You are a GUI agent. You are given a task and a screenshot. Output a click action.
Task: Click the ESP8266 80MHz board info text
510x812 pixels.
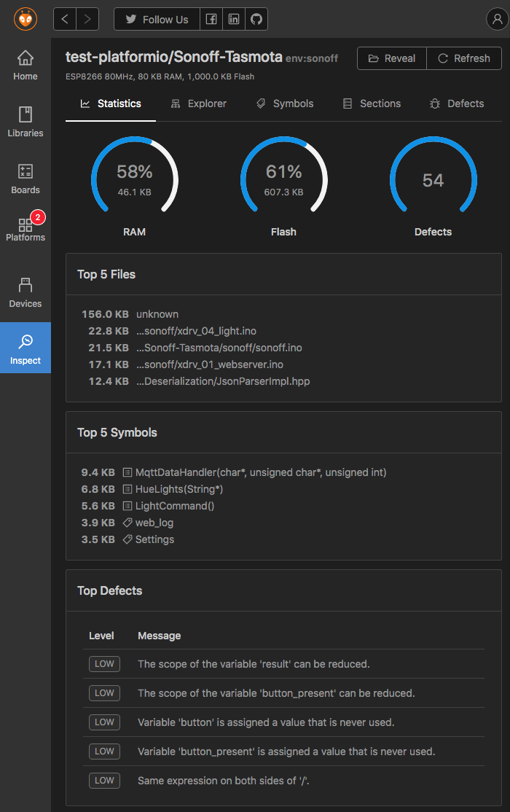click(160, 77)
